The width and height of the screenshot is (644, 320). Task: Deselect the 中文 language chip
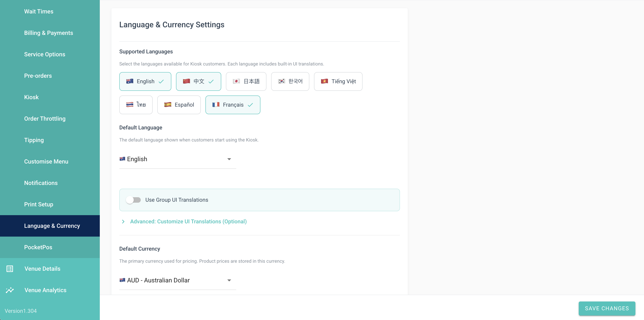coord(198,81)
